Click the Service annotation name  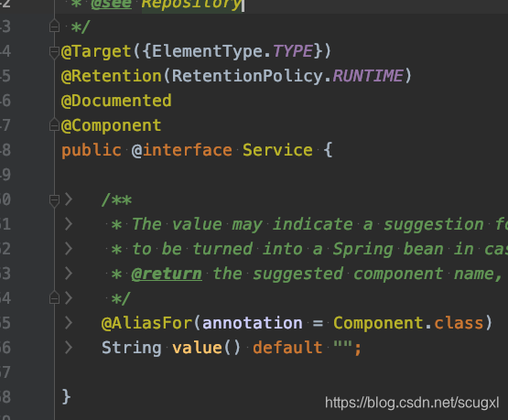click(277, 150)
